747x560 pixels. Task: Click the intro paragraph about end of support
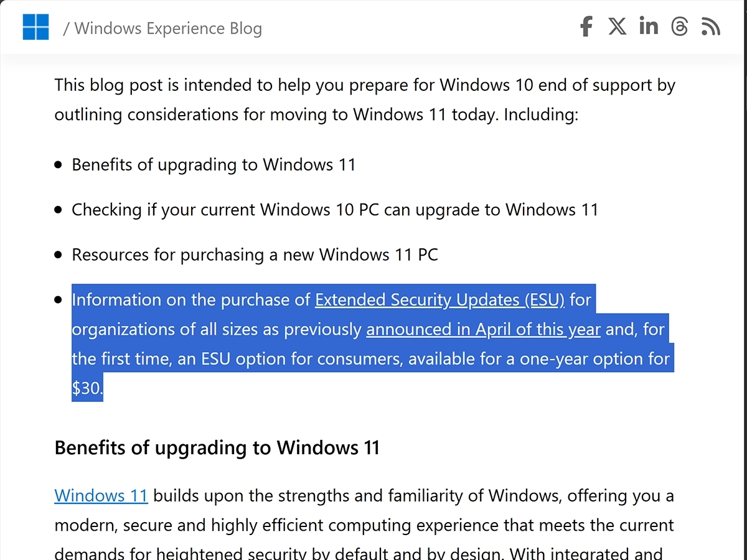[x=365, y=100]
